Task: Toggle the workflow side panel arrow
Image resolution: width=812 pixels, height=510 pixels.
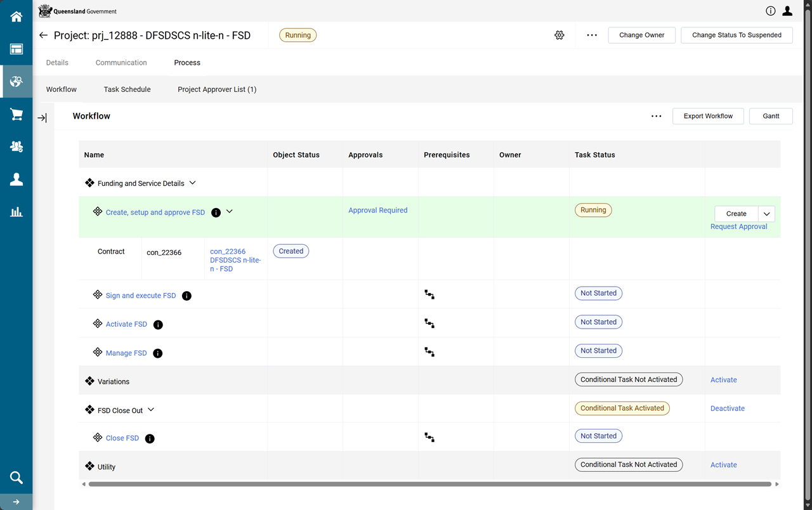Action: [42, 118]
